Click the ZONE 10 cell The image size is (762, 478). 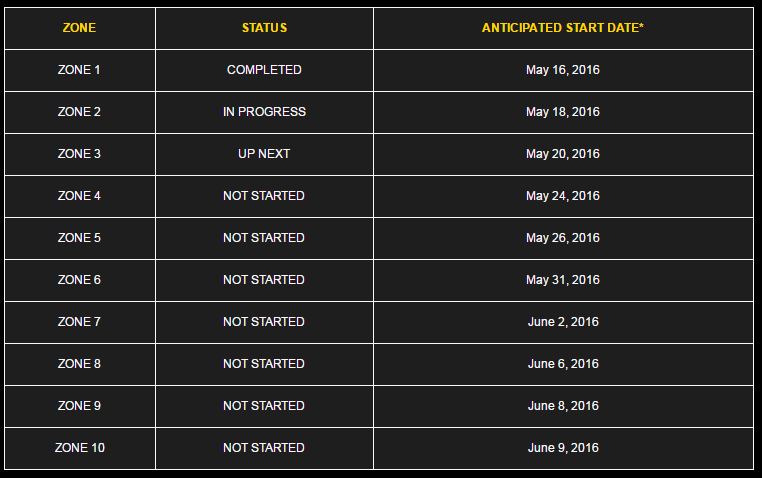pos(80,448)
